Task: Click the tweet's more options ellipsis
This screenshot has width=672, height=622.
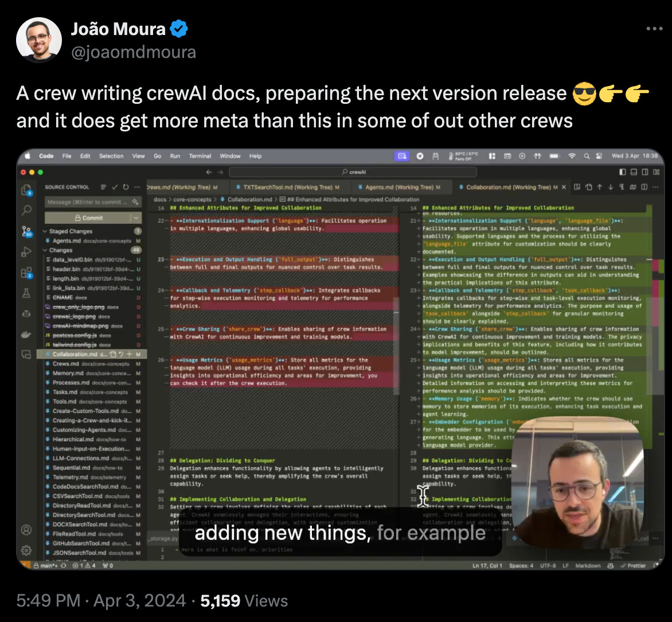Action: pyautogui.click(x=654, y=28)
